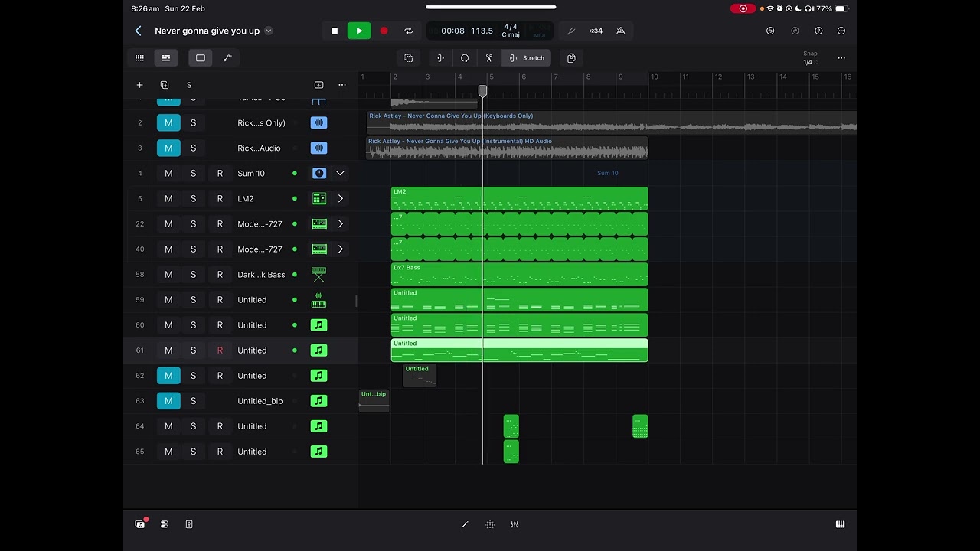This screenshot has height=551, width=980.
Task: Toggle Cycle mode in the transport
Action: 408,31
